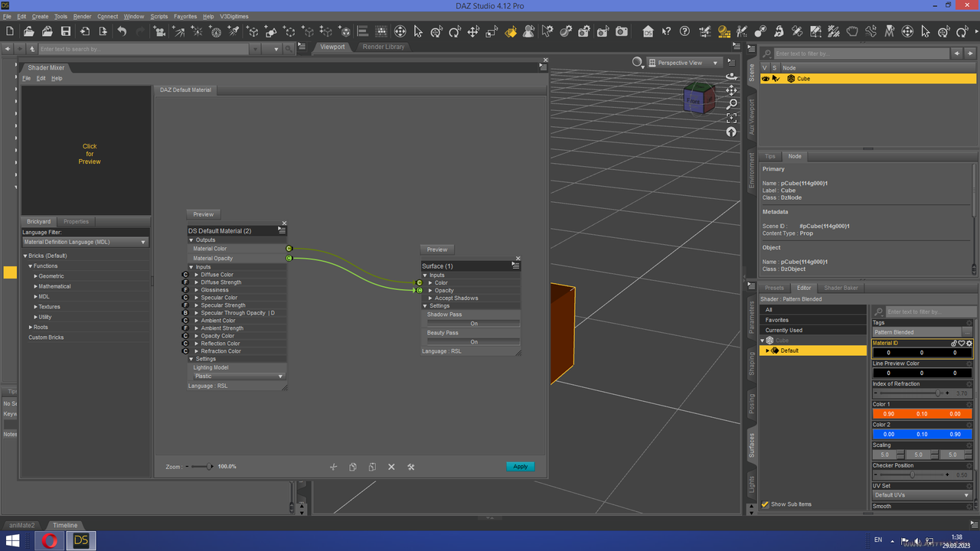Switch to Properties tab in Shader Mixer

(76, 222)
